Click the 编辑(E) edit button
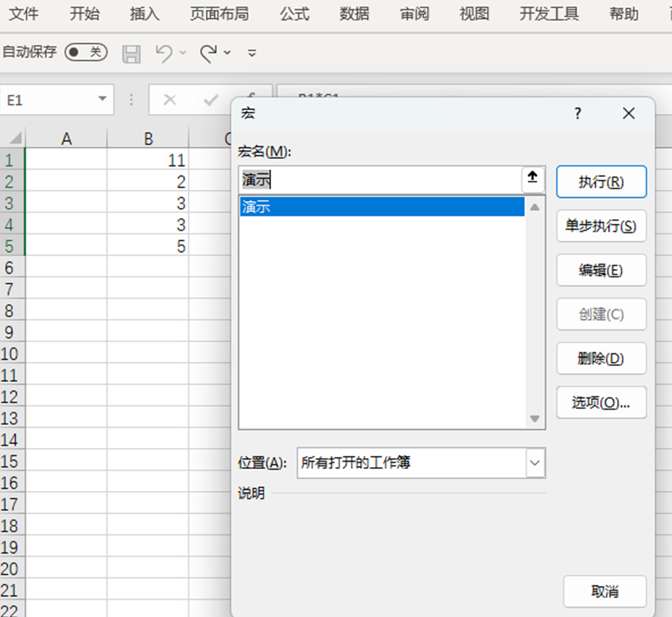This screenshot has width=672, height=617. pyautogui.click(x=601, y=270)
